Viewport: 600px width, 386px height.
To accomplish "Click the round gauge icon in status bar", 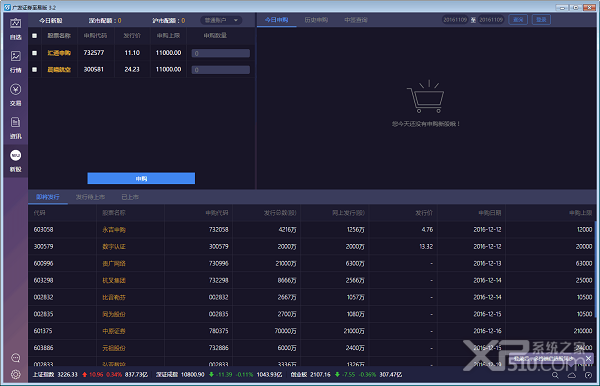I will coord(589,375).
